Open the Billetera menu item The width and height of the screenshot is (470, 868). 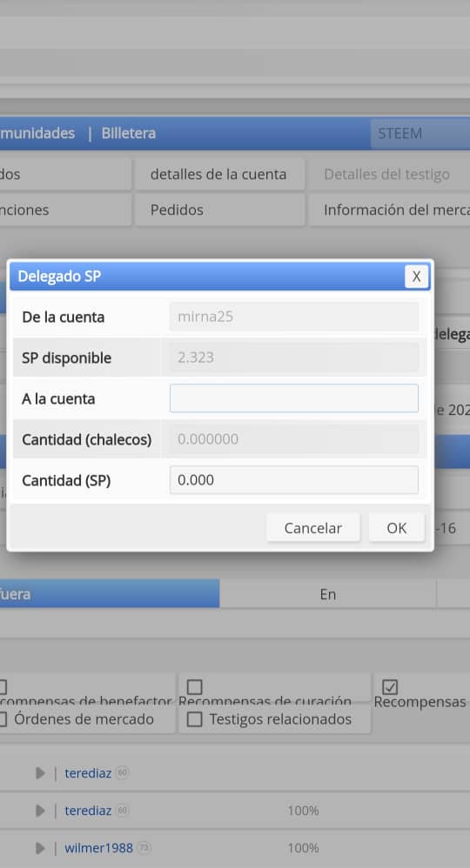click(129, 133)
